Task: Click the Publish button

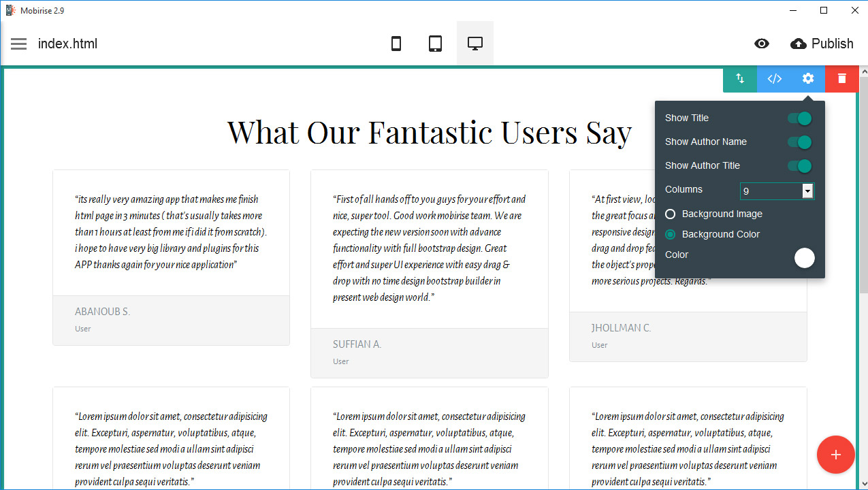Action: (x=822, y=44)
